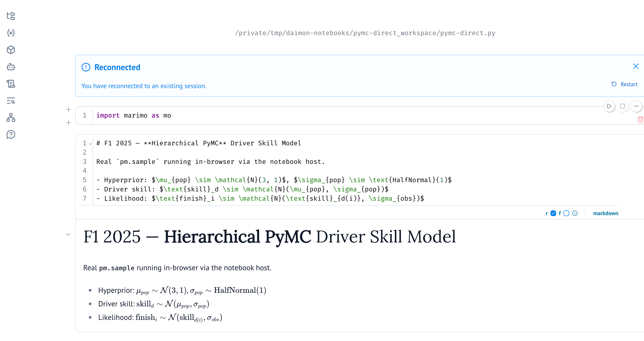The height and width of the screenshot is (341, 644).
Task: Collapse the markdown cell output chevron
Action: tap(68, 235)
